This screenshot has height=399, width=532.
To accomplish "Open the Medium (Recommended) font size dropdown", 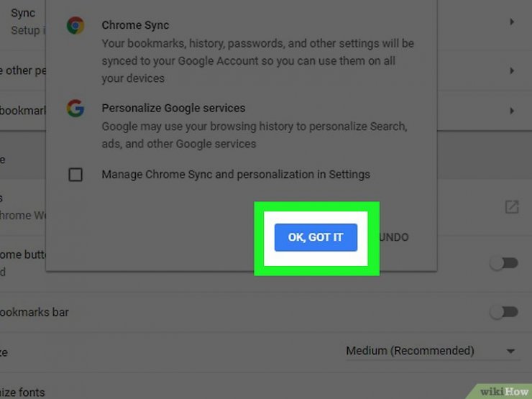I will (x=432, y=351).
